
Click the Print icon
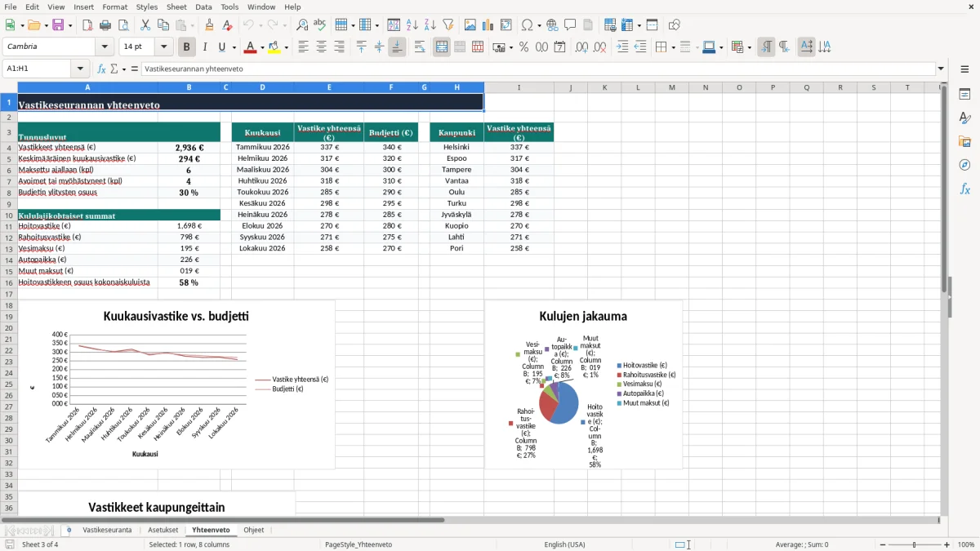click(x=105, y=25)
